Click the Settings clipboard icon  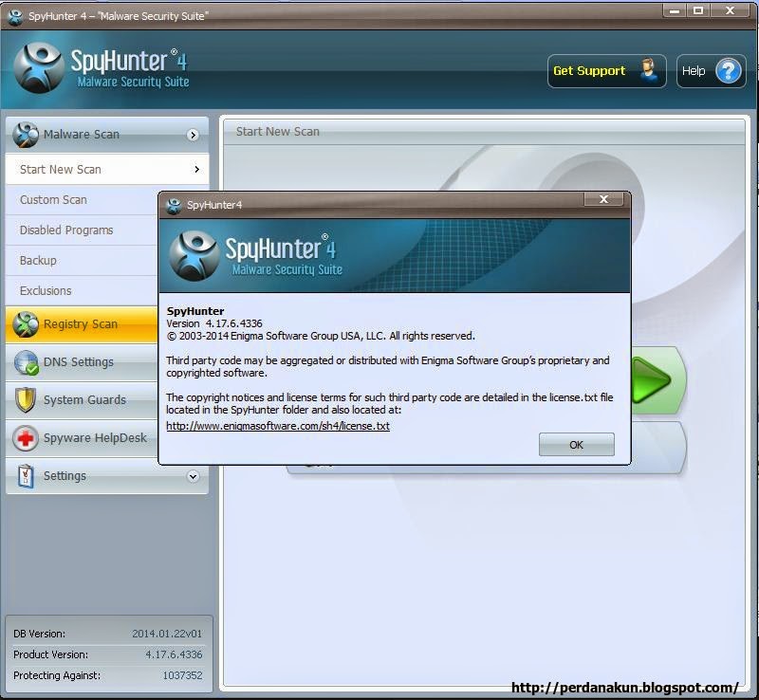(26, 476)
